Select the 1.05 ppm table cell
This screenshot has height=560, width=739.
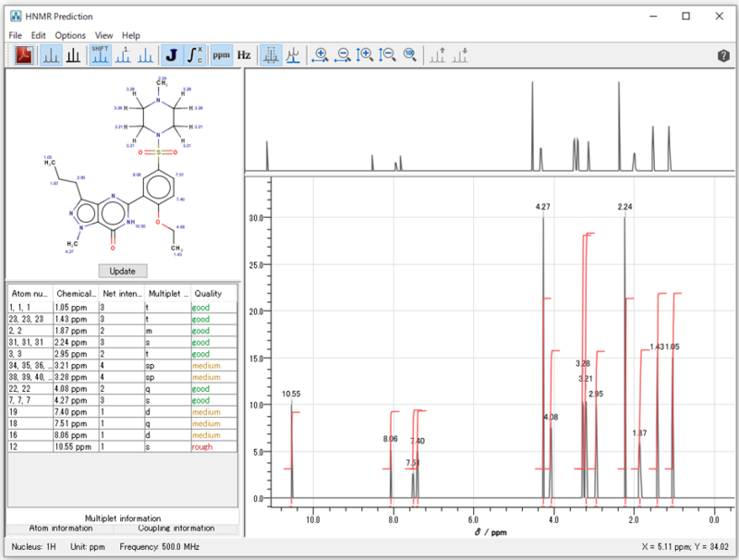tap(76, 308)
